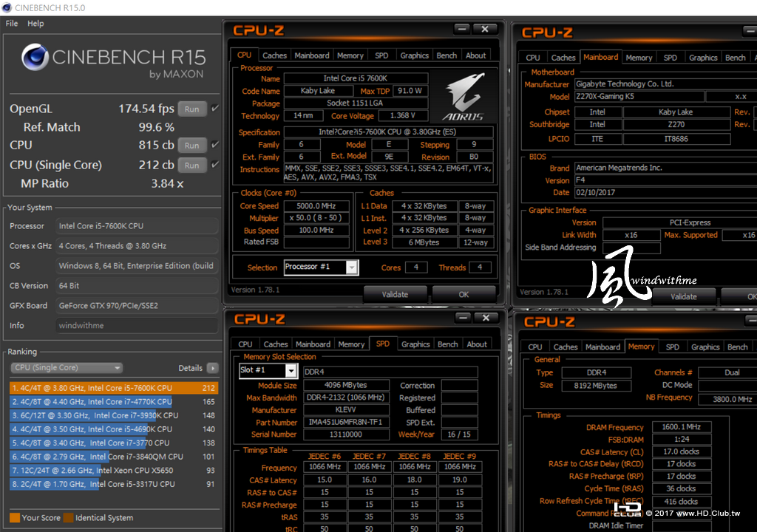Click OK in the CPU tab CPU-Z window
The height and width of the screenshot is (532, 757).
point(464,294)
